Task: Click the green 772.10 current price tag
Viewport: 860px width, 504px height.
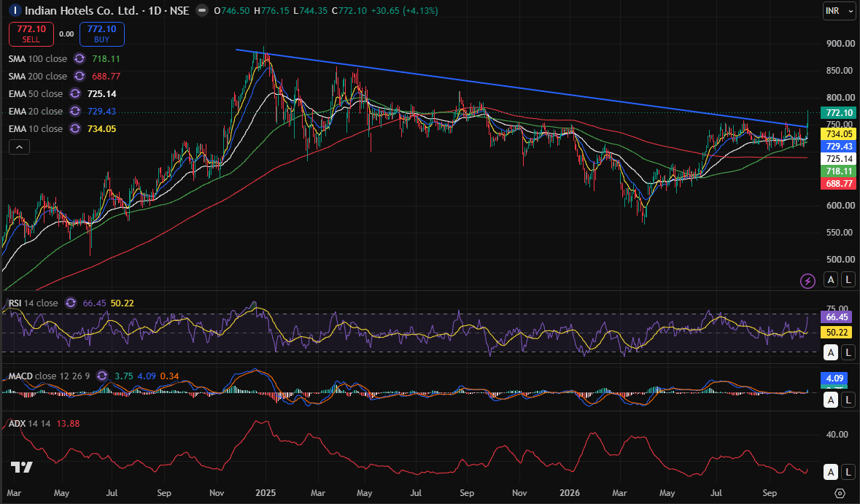Action: coord(839,112)
